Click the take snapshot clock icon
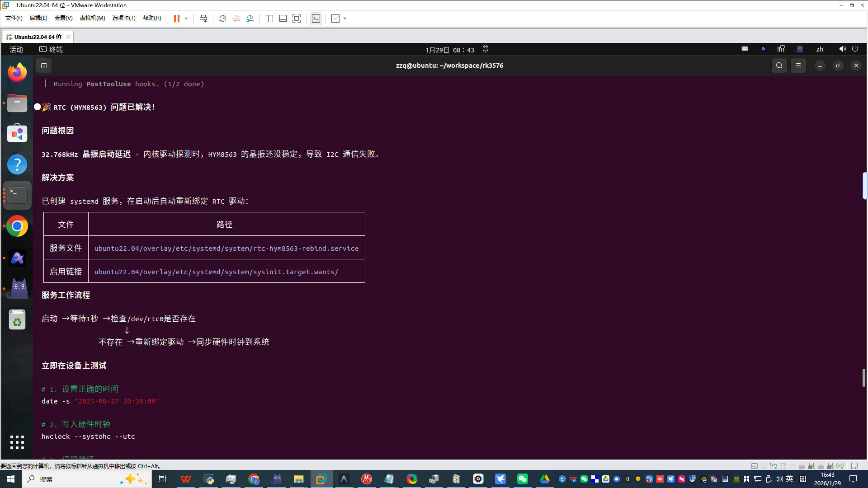This screenshot has width=868, height=488. [x=222, y=19]
